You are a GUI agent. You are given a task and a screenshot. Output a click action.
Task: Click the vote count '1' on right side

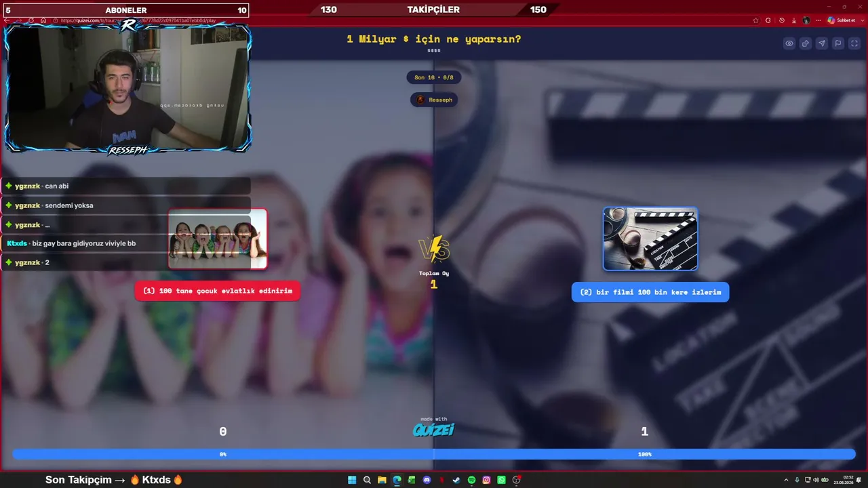tap(644, 432)
